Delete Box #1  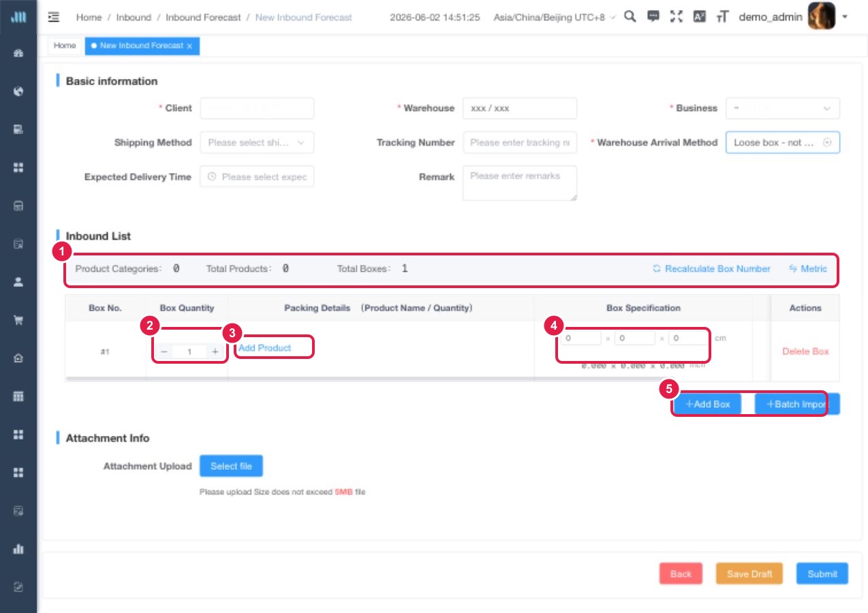click(805, 351)
